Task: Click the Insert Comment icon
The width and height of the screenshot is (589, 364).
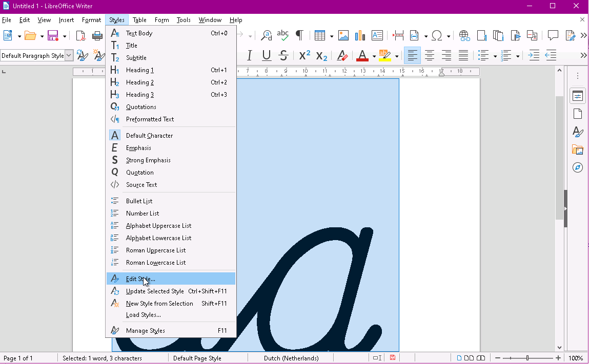Action: pos(553,35)
